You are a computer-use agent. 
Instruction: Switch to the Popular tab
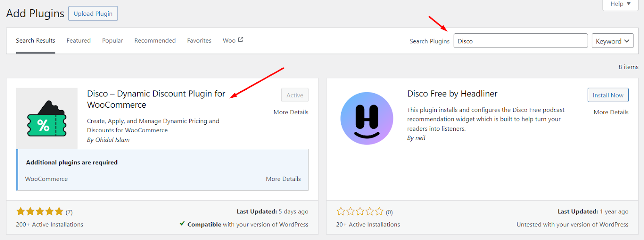coord(113,41)
